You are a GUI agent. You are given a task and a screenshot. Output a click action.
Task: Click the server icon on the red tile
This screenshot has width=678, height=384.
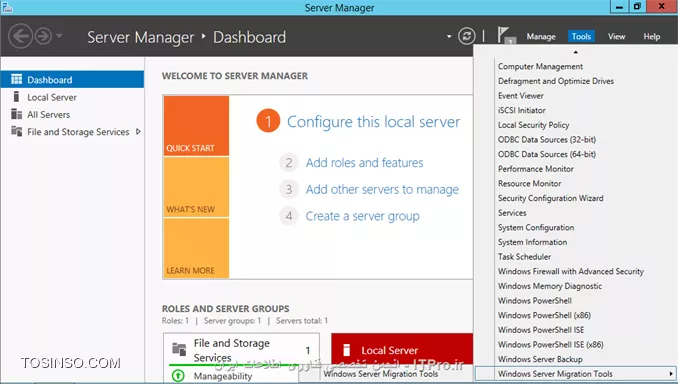tap(346, 349)
